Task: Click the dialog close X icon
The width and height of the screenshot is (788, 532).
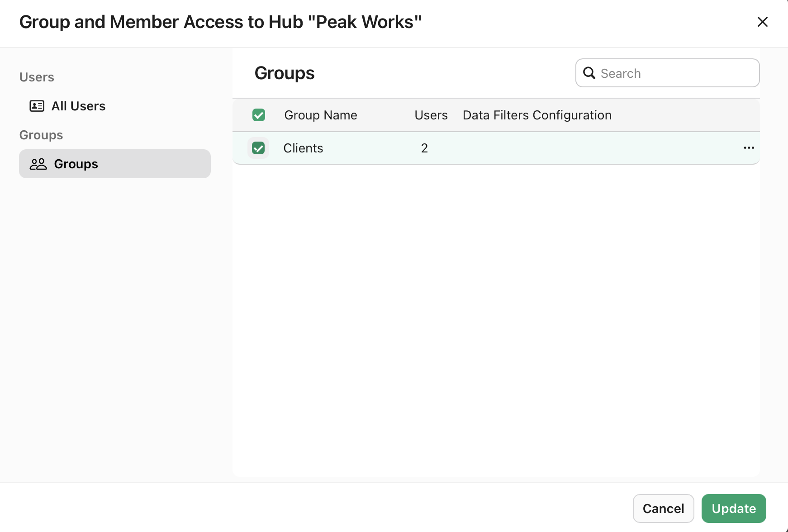Action: (x=763, y=22)
